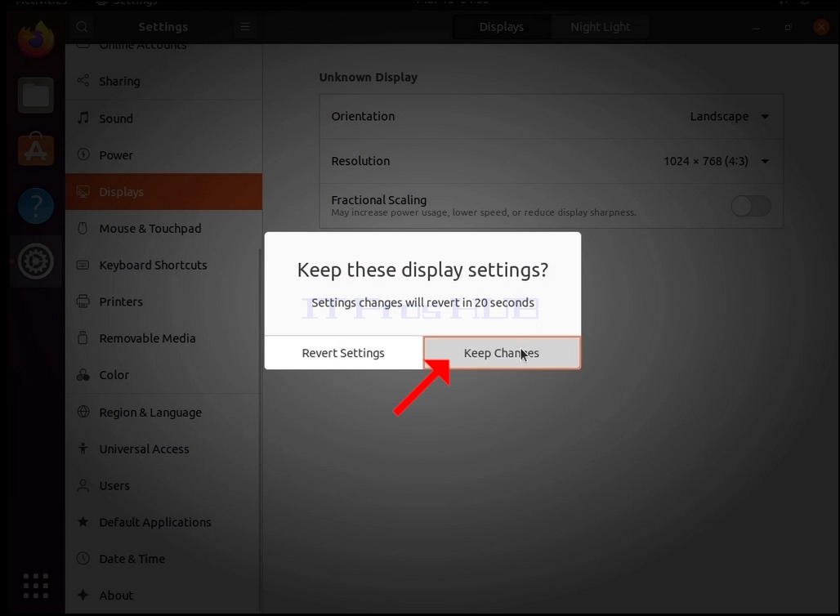Click the Settings gear in dock
840x616 pixels.
point(36,261)
